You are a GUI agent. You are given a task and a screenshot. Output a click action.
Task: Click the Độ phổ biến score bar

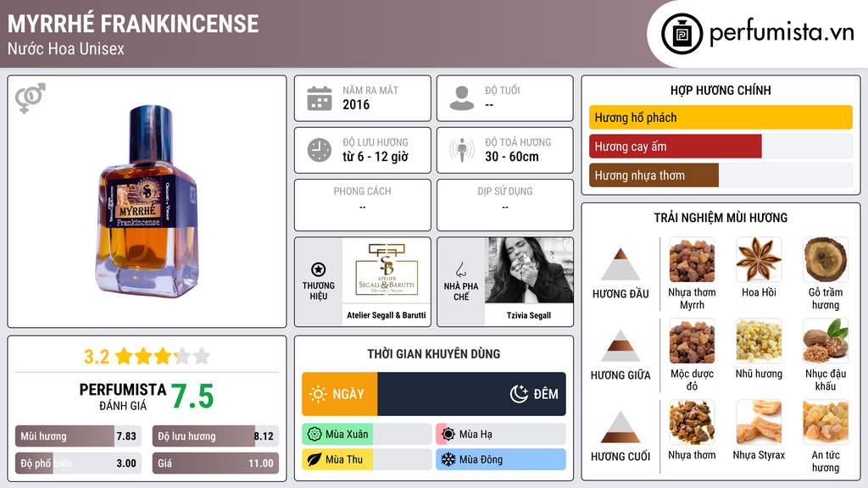click(x=78, y=463)
